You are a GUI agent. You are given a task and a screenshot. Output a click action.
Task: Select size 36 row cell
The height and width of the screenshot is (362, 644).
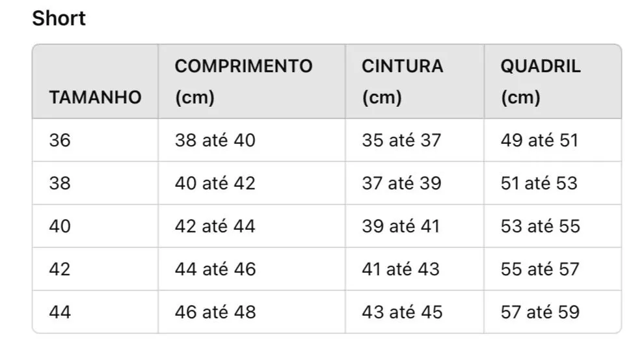(x=95, y=140)
